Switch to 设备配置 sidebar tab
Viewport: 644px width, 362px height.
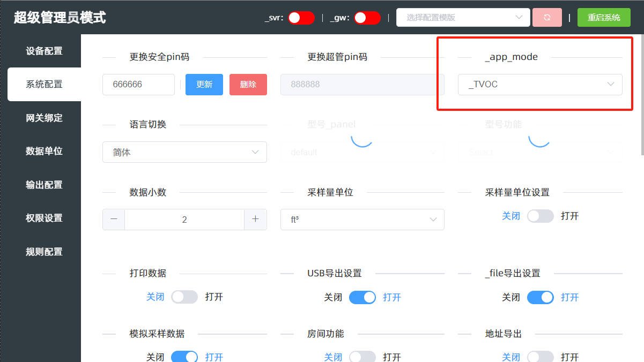click(44, 51)
